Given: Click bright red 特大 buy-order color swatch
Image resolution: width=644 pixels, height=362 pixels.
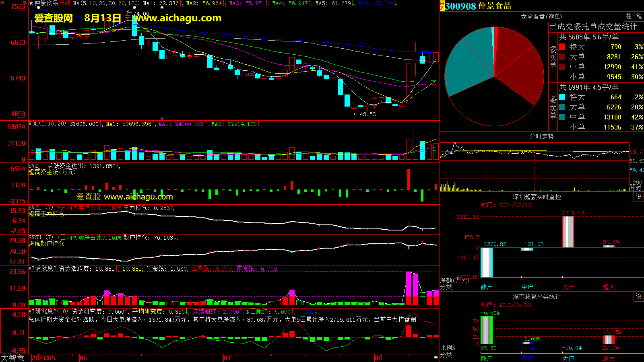Looking at the screenshot, I should click(x=562, y=47).
